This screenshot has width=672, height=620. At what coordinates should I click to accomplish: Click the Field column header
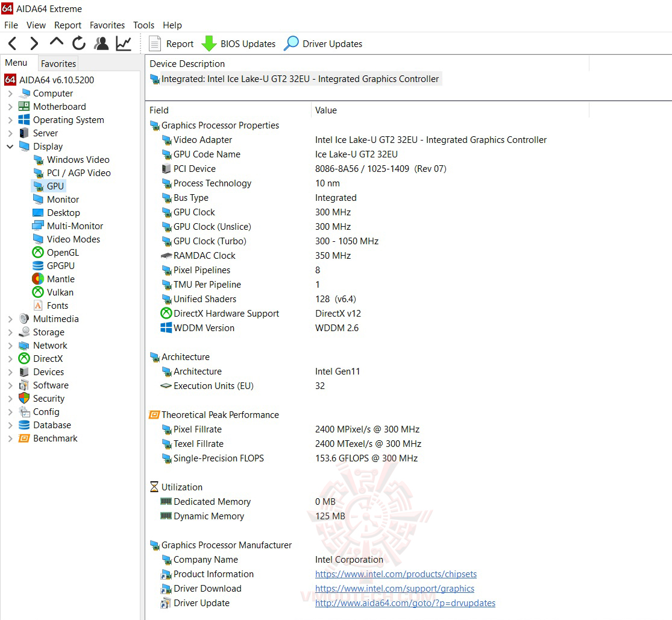coord(229,110)
